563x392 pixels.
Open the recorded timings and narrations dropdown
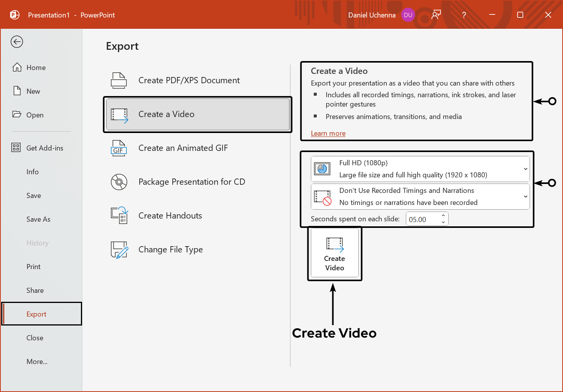[526, 196]
